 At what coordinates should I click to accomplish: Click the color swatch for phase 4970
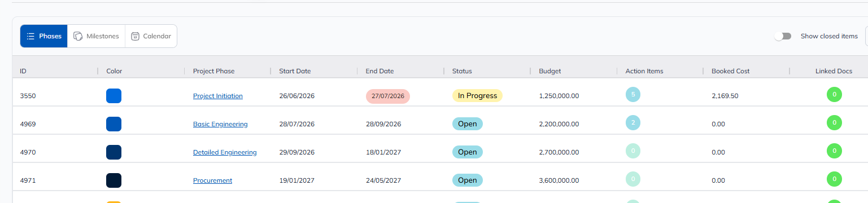coord(114,152)
